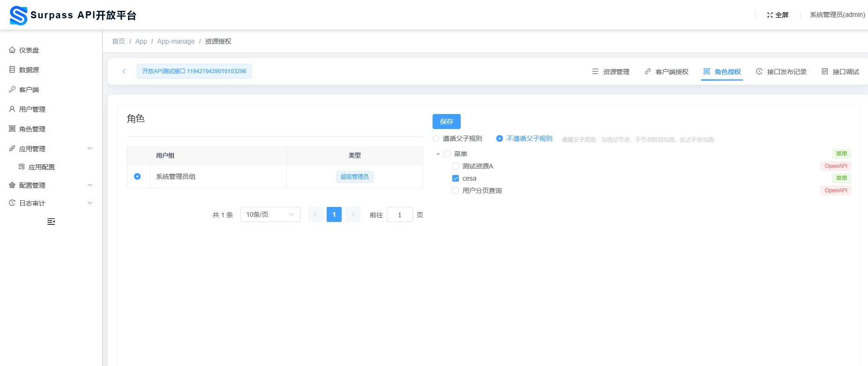This screenshot has width=868, height=366.
Task: Click the 全屏 fullscreen button
Action: [x=778, y=15]
